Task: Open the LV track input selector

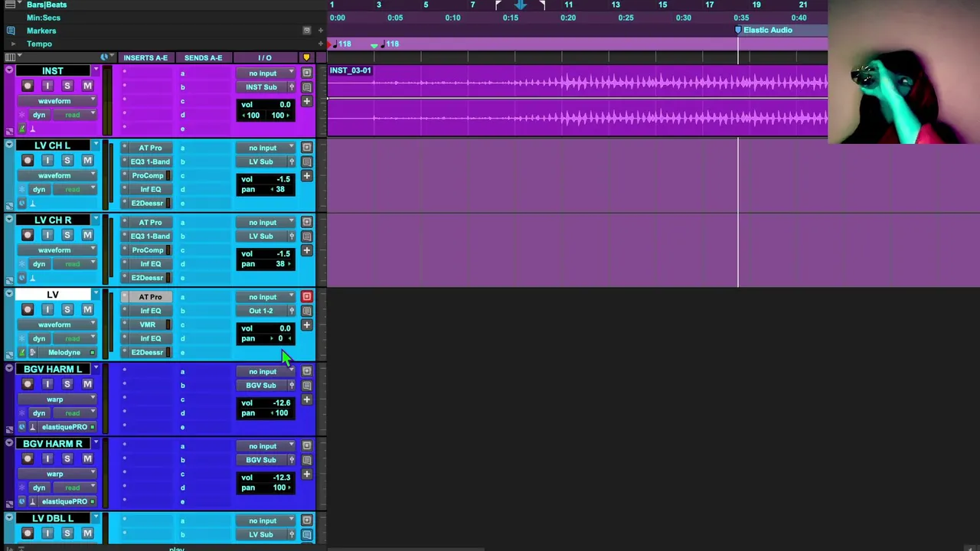Action: pyautogui.click(x=266, y=297)
